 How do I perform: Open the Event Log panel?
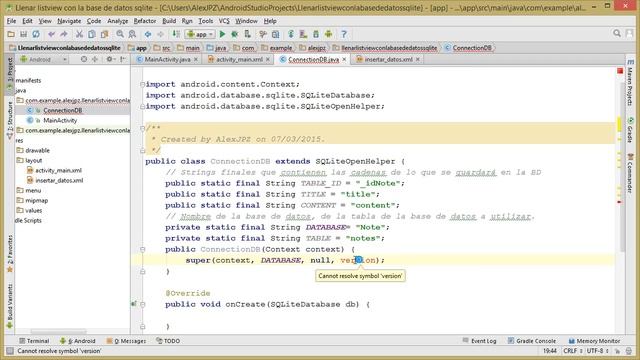point(480,341)
